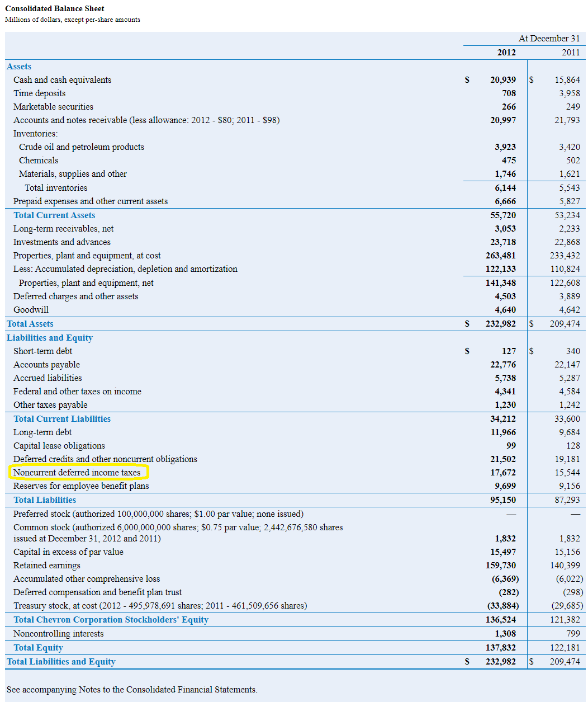Click the 2012 Goodwill value 4,640
The width and height of the screenshot is (588, 702).
click(505, 310)
